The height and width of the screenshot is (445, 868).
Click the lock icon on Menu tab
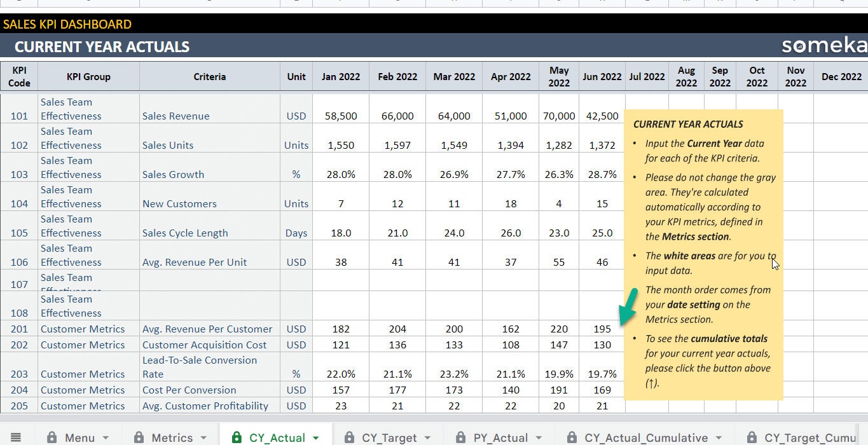pyautogui.click(x=53, y=437)
